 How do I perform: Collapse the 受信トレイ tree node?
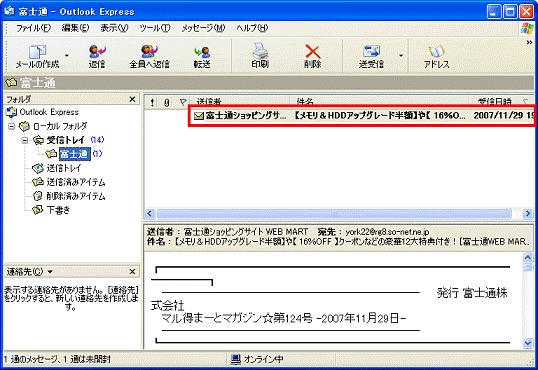pos(25,140)
